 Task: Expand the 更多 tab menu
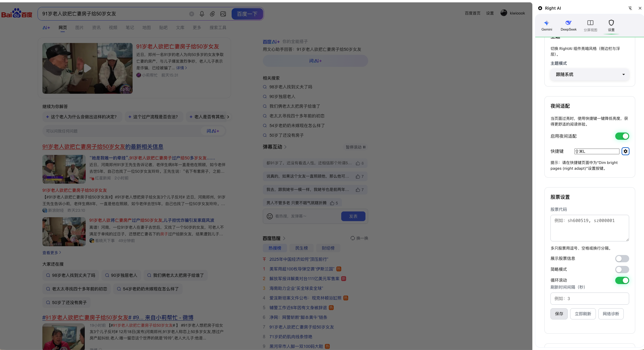(x=197, y=28)
